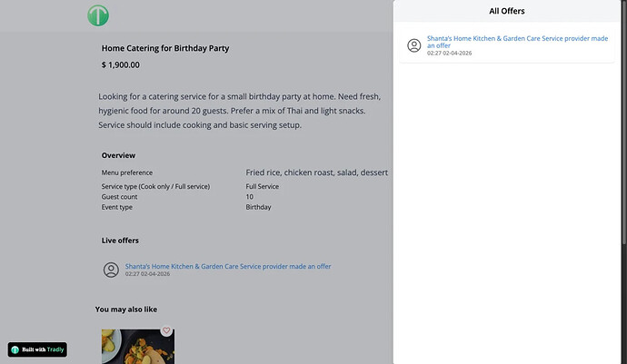Click the Overview section heading
The height and width of the screenshot is (364, 627).
118,155
